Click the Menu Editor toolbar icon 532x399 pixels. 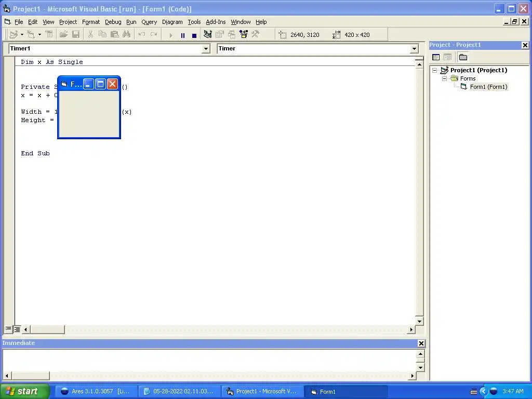[x=49, y=35]
